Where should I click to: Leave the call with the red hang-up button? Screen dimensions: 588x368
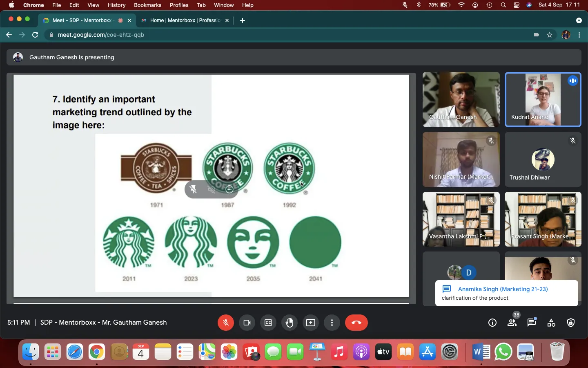tap(356, 323)
